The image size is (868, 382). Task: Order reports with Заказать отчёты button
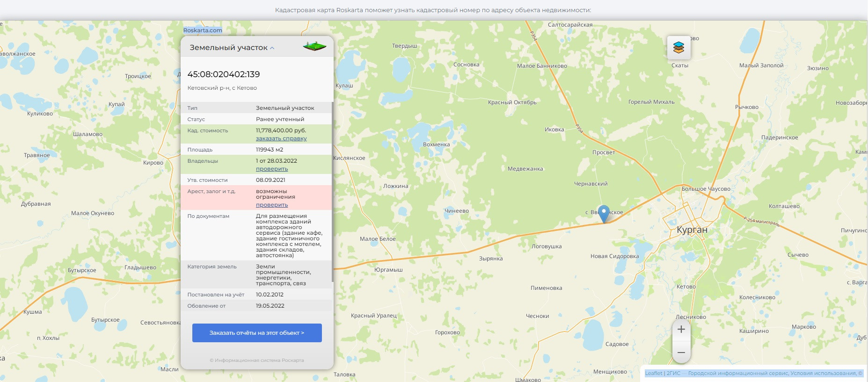point(257,333)
